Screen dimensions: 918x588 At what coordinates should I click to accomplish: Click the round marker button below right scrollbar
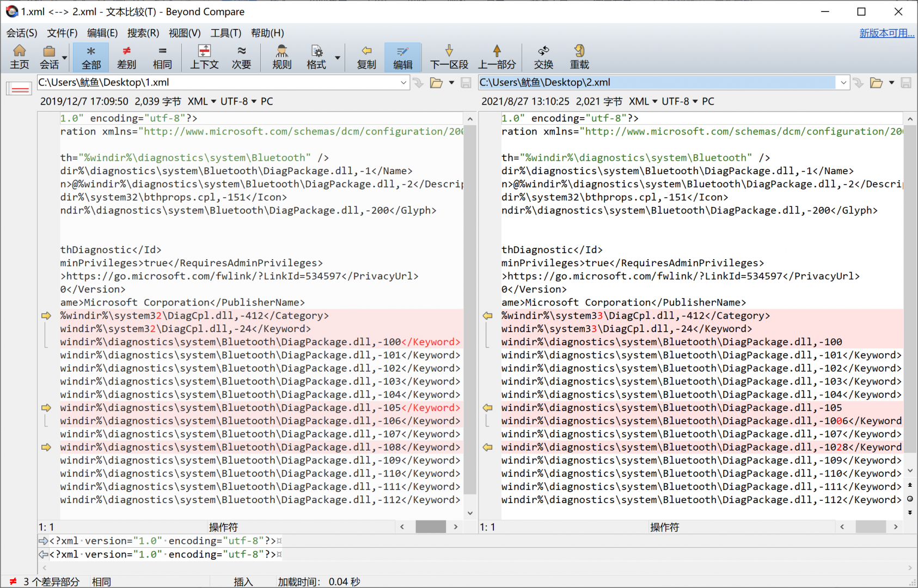click(x=910, y=499)
